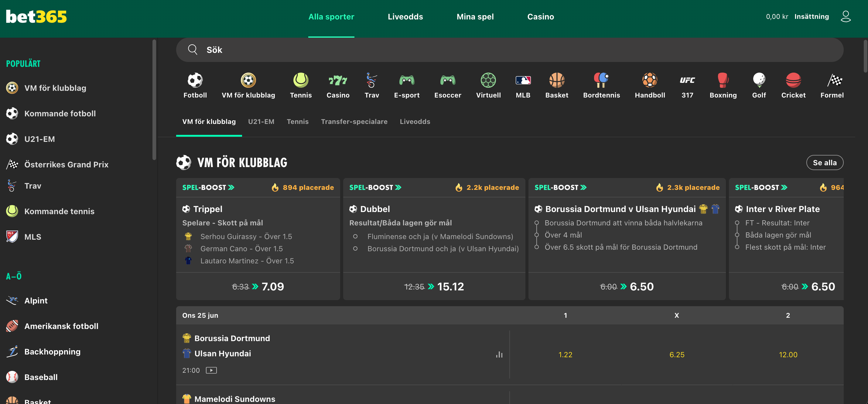This screenshot has width=868, height=404.
Task: Click the Sök search field
Action: pos(510,50)
